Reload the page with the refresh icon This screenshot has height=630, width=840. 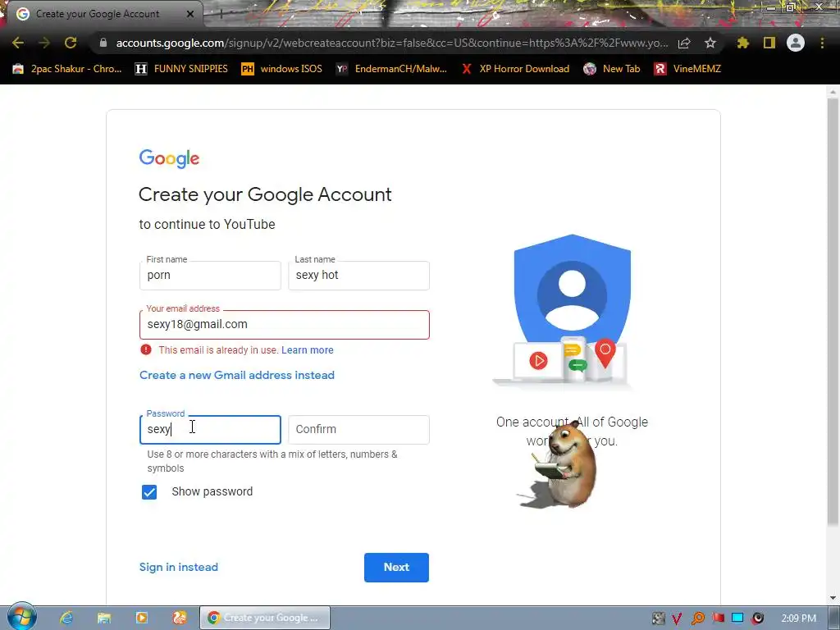[x=71, y=43]
